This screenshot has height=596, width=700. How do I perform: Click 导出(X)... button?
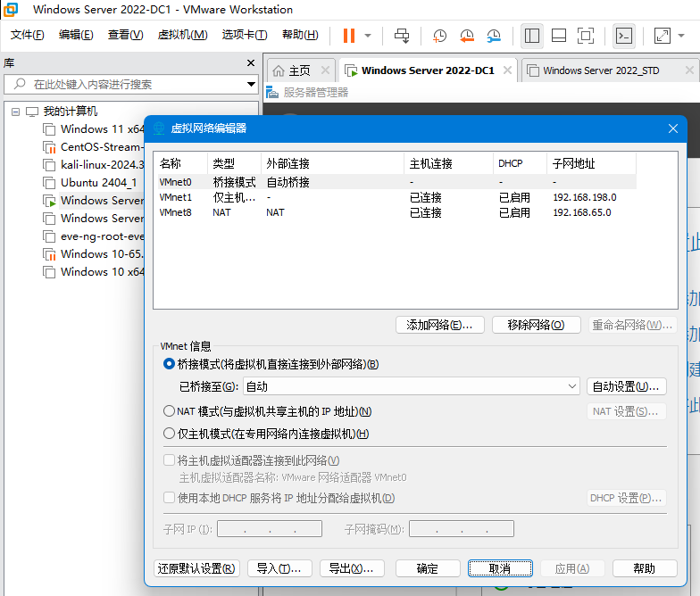352,568
